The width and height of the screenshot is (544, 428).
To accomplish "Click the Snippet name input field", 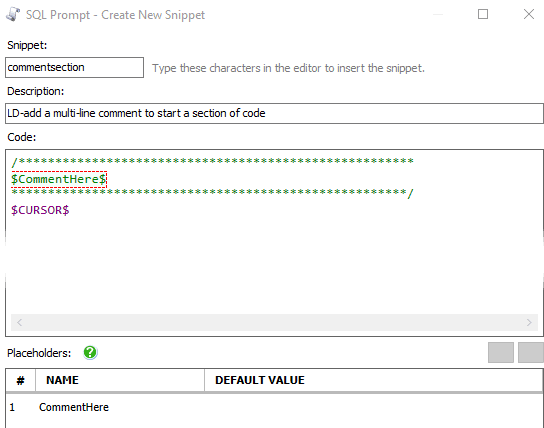I will (75, 67).
